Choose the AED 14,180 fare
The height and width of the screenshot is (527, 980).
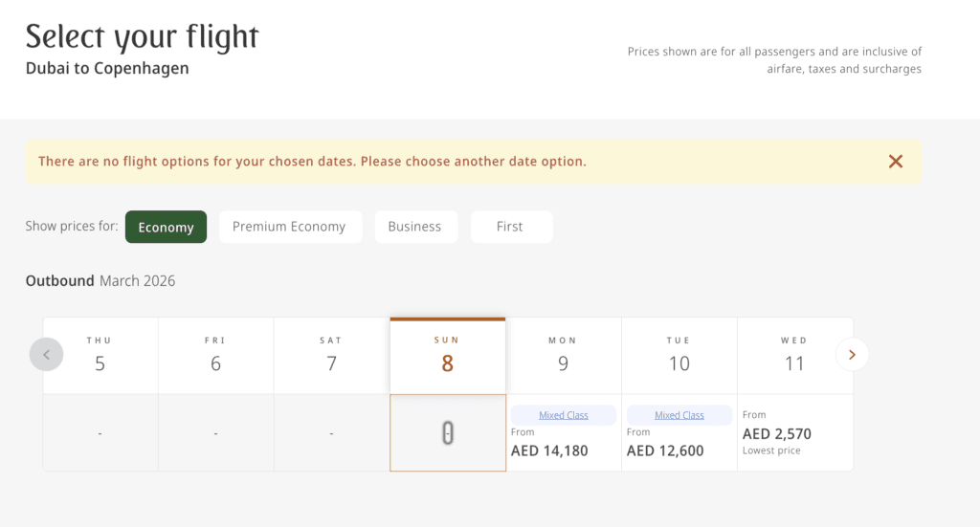pos(549,450)
